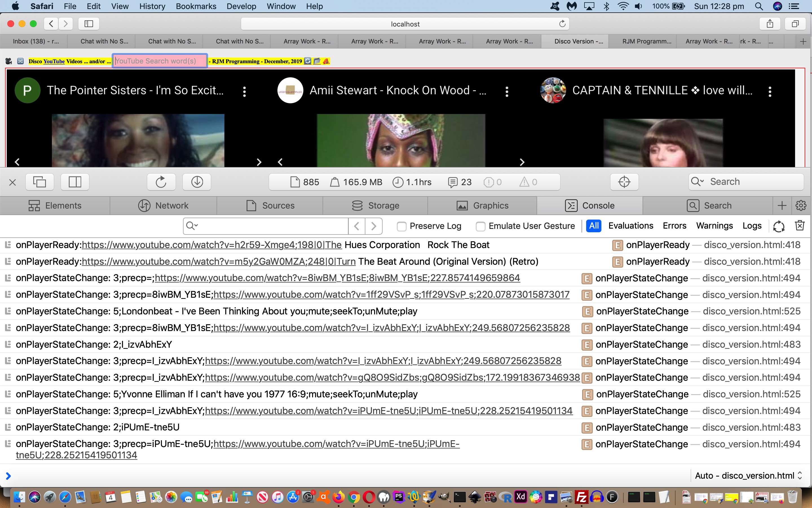Click the console prompt input line
Viewport: 812px width, 508px height.
pos(346,476)
